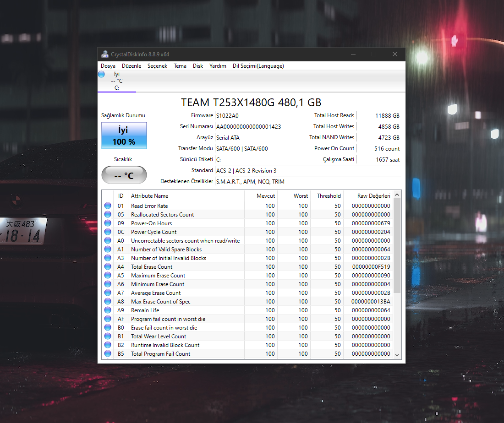Open the Tema menu
This screenshot has width=504, height=423.
coord(180,66)
